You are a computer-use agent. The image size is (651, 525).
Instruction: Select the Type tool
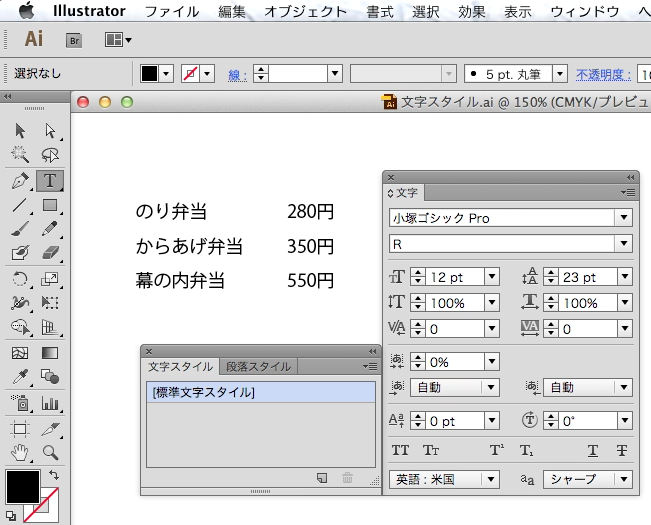[50, 181]
